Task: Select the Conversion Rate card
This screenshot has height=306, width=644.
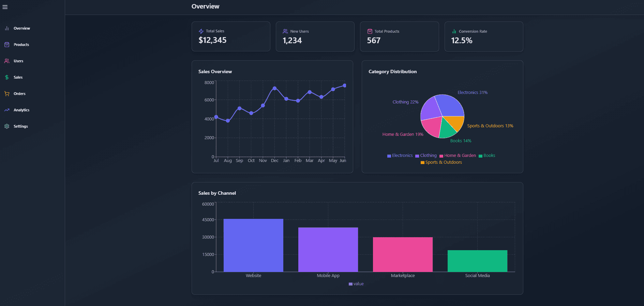Action: [x=483, y=36]
